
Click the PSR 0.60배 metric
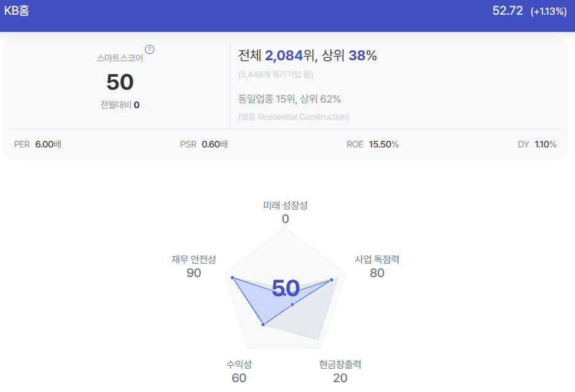pyautogui.click(x=204, y=144)
